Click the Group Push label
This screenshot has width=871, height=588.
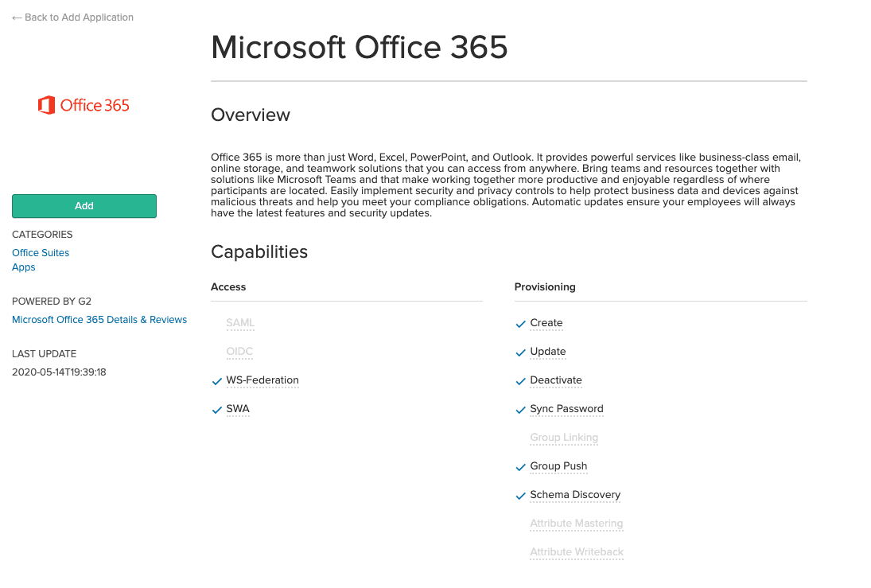(558, 465)
